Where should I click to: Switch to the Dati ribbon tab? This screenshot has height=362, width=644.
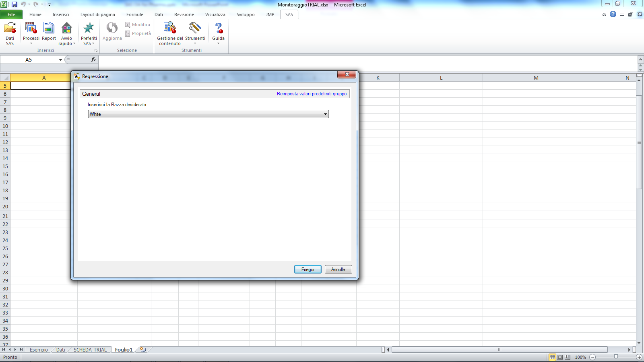pos(159,14)
